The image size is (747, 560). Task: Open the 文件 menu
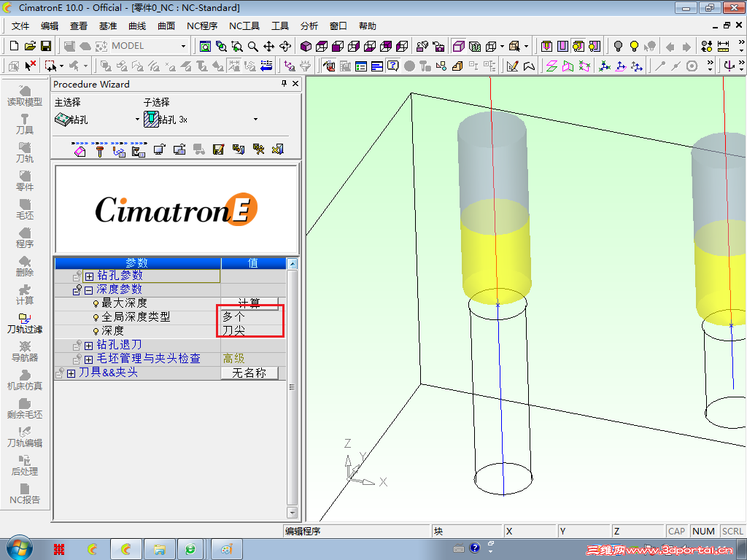[x=20, y=26]
